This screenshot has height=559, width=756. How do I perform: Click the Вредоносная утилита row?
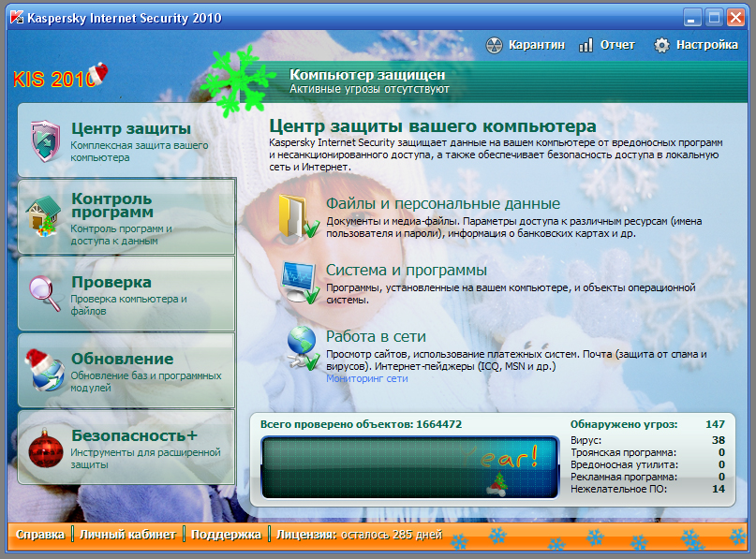[647, 465]
